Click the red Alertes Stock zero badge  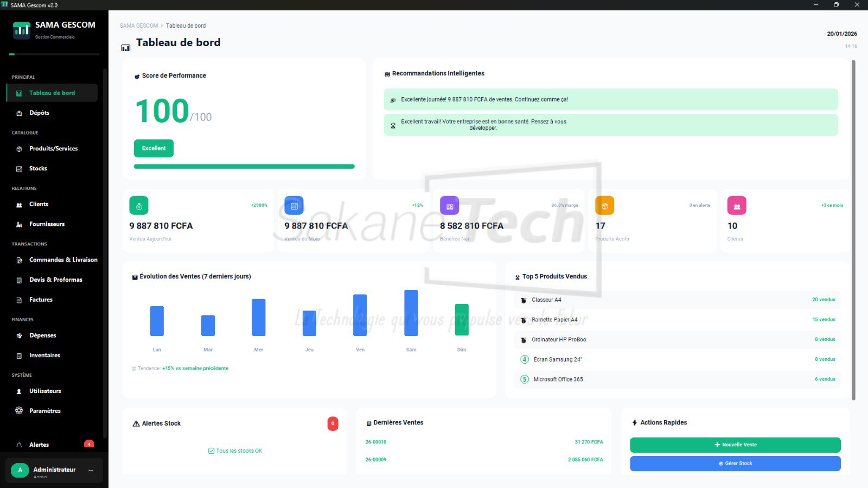(333, 424)
